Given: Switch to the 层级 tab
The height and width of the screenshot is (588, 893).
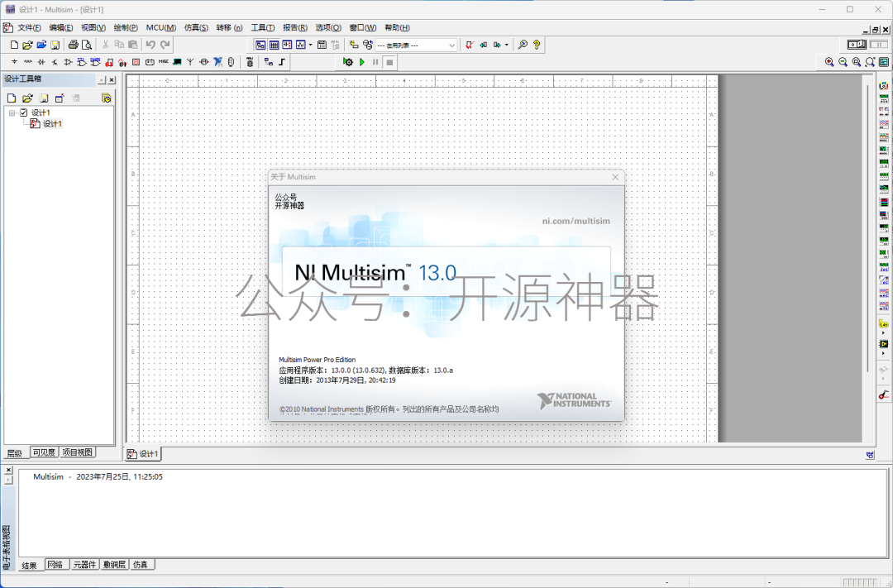Looking at the screenshot, I should pos(15,453).
